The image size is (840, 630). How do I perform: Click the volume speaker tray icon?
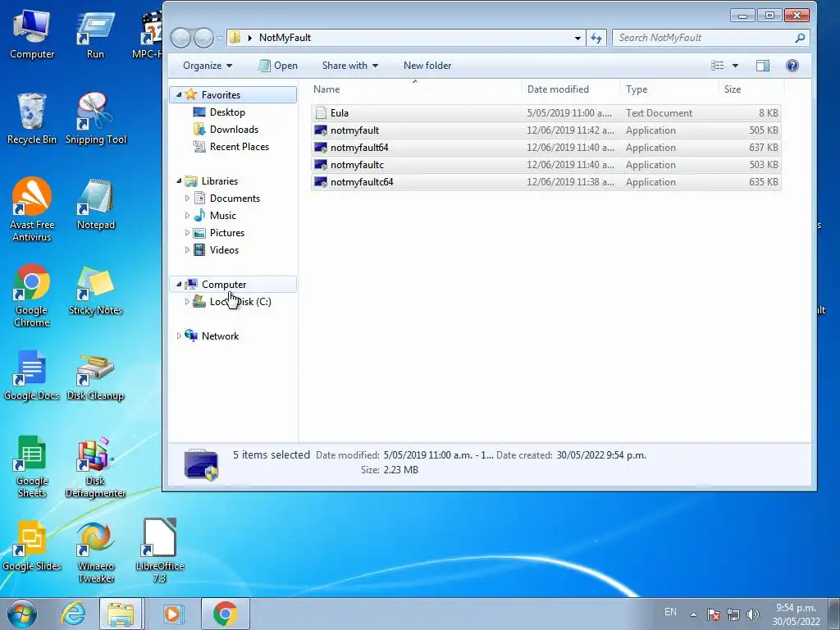[x=753, y=614]
